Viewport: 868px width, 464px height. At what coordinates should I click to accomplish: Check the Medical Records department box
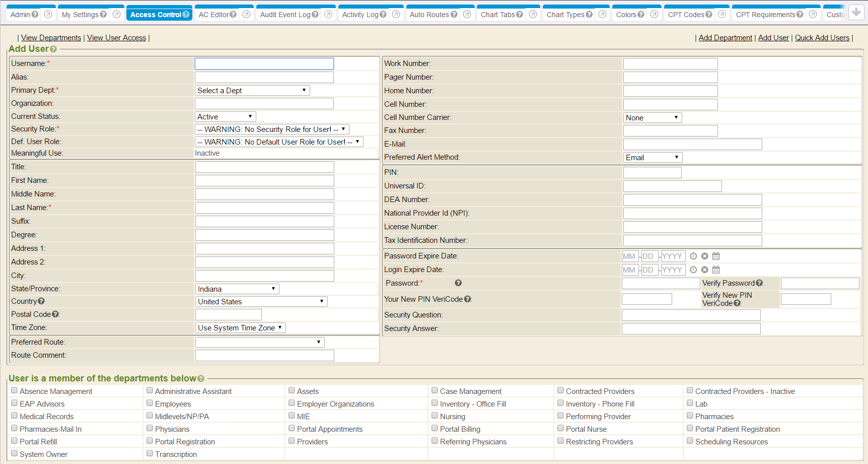tap(15, 416)
